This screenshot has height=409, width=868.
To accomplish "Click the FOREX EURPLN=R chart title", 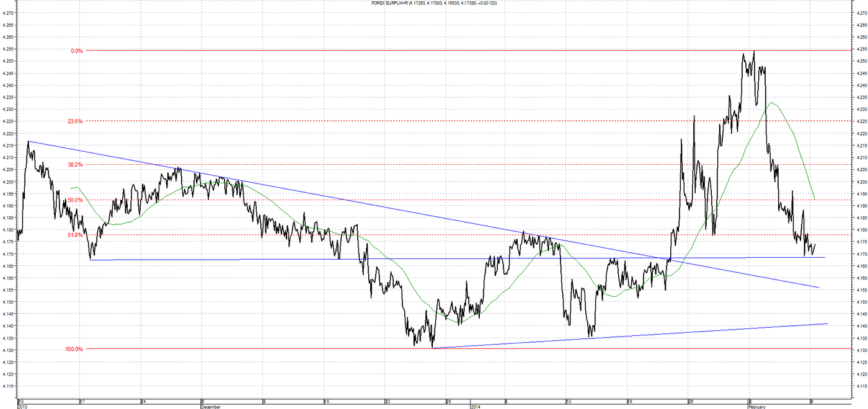I will tap(433, 3).
